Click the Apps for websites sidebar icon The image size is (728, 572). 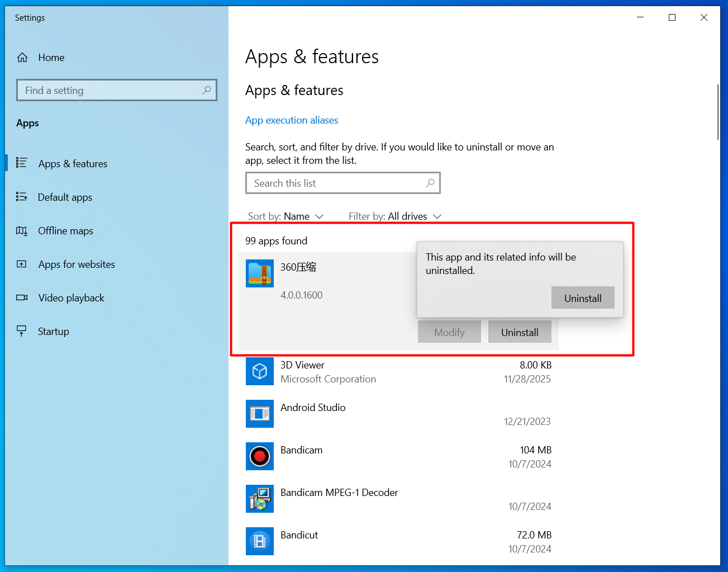pyautogui.click(x=22, y=264)
